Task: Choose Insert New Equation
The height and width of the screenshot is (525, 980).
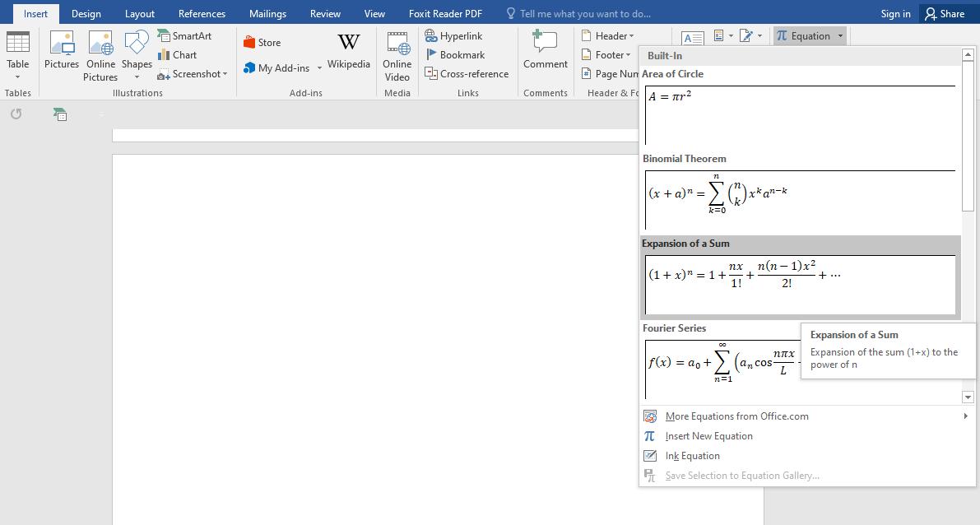Action: click(708, 436)
